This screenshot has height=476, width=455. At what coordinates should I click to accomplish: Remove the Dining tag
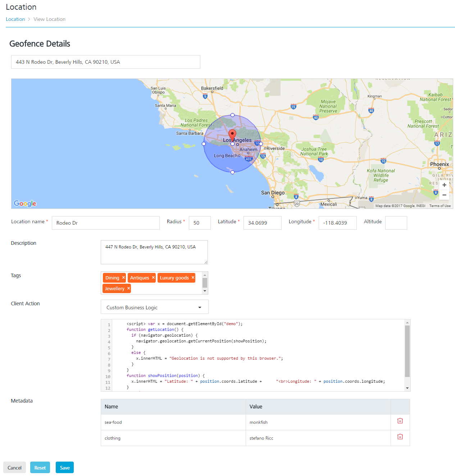[123, 278]
